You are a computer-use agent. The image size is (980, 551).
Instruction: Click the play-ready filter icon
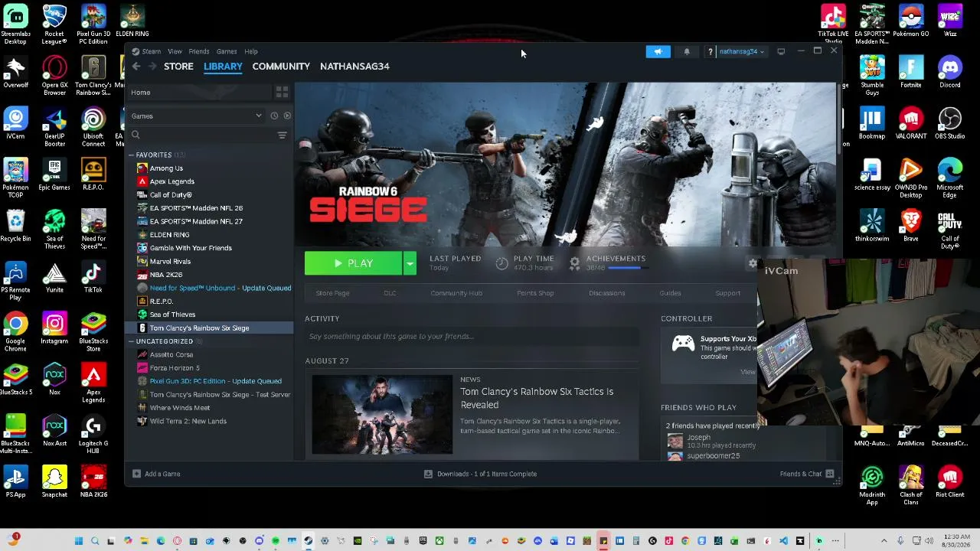tap(287, 116)
